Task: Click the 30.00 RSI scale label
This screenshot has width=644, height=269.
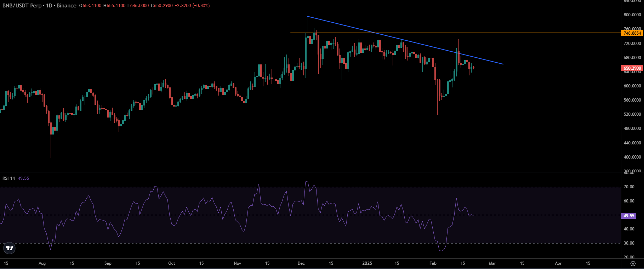Action: point(629,243)
